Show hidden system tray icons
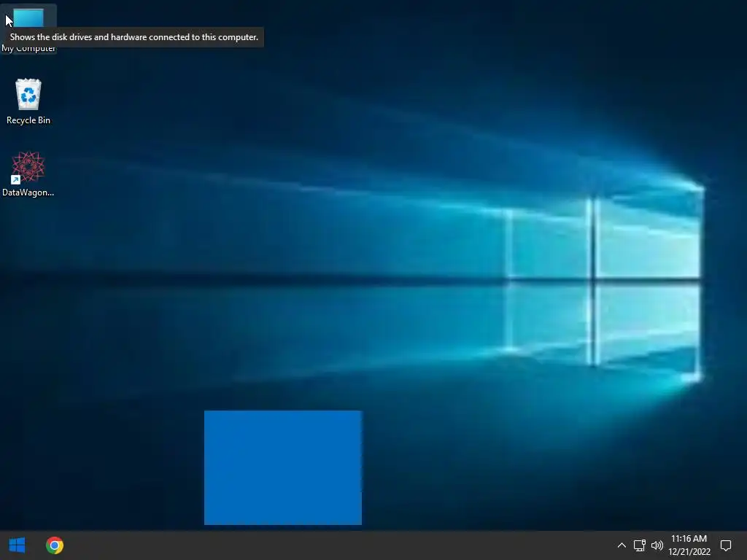 (622, 545)
